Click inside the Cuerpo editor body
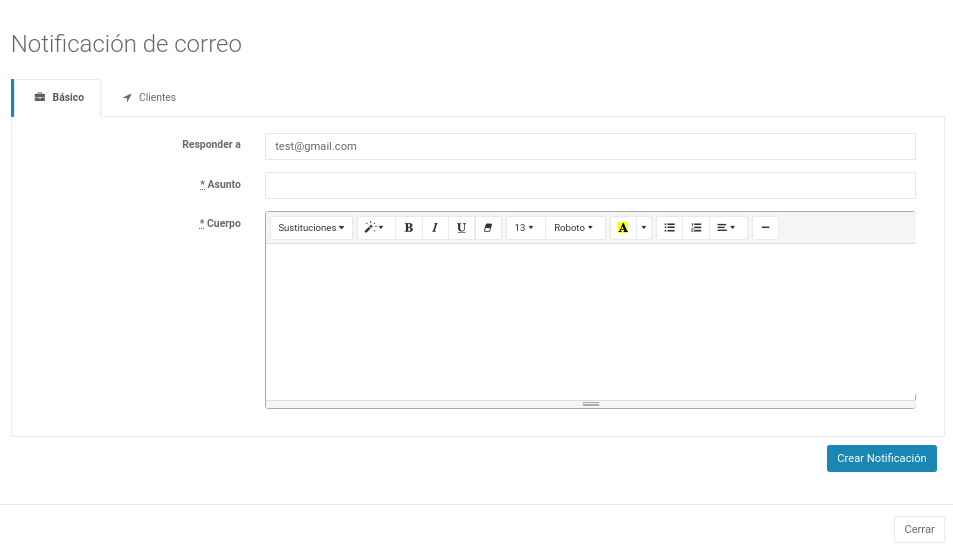Viewport: 953px width, 553px height. 590,322
